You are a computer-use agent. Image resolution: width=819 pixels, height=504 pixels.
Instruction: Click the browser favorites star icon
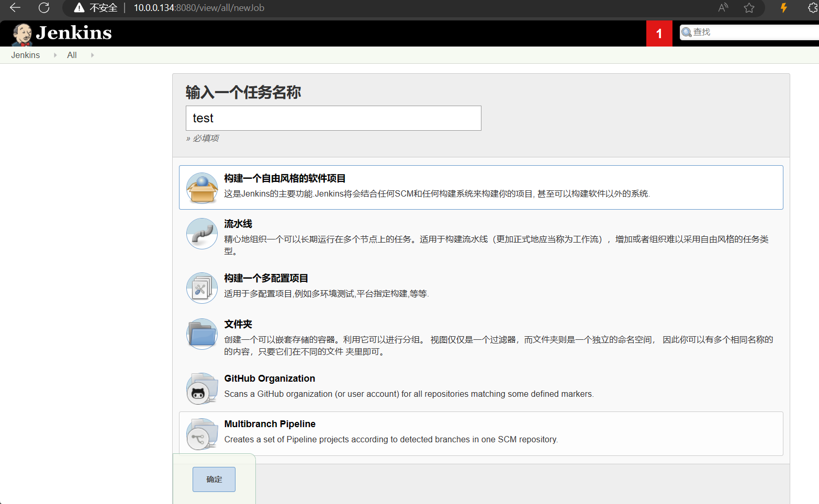tap(749, 8)
